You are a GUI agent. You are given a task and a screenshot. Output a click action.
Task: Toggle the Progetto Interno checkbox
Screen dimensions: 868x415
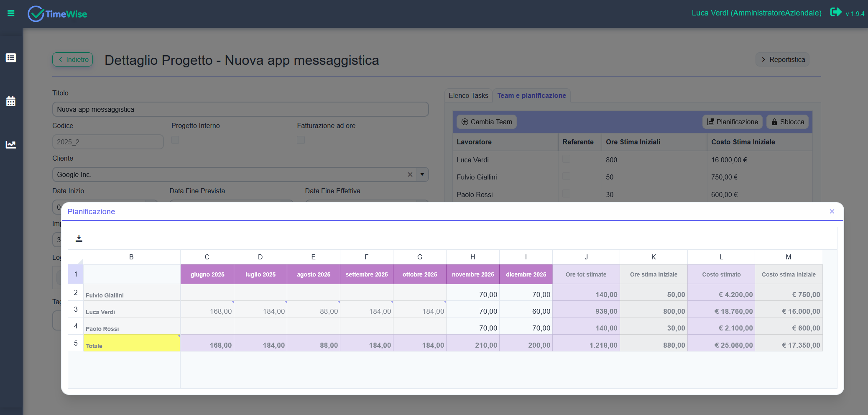click(x=175, y=140)
